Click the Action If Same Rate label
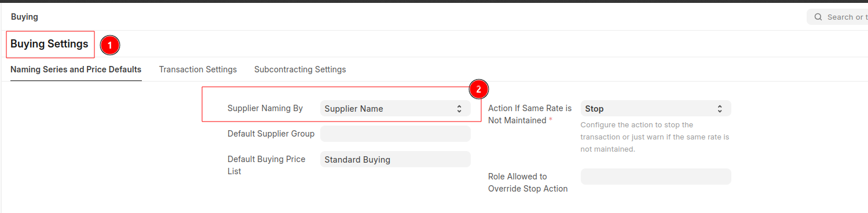Screen dimensions: 868x213 [x=530, y=114]
